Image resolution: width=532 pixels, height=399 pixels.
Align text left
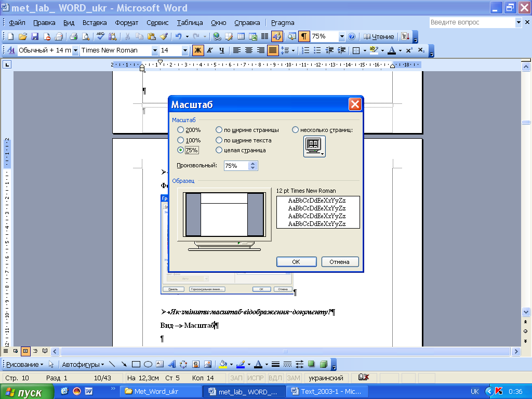click(x=237, y=50)
